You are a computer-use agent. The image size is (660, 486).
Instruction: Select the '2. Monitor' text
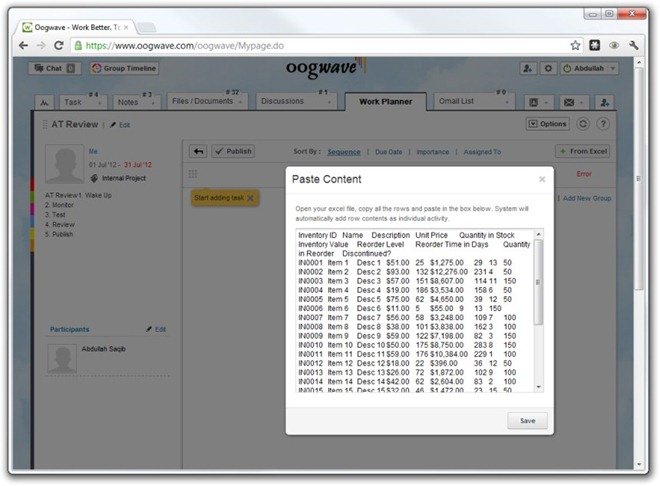pos(59,205)
